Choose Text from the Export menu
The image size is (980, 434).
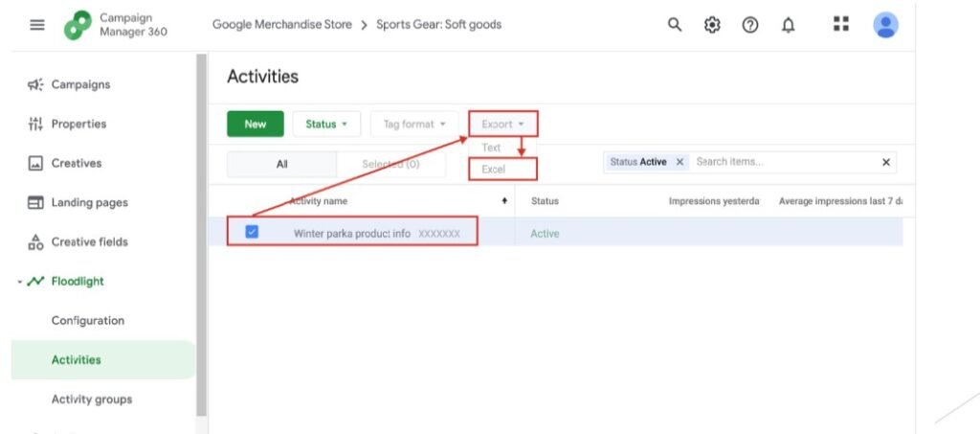(491, 148)
